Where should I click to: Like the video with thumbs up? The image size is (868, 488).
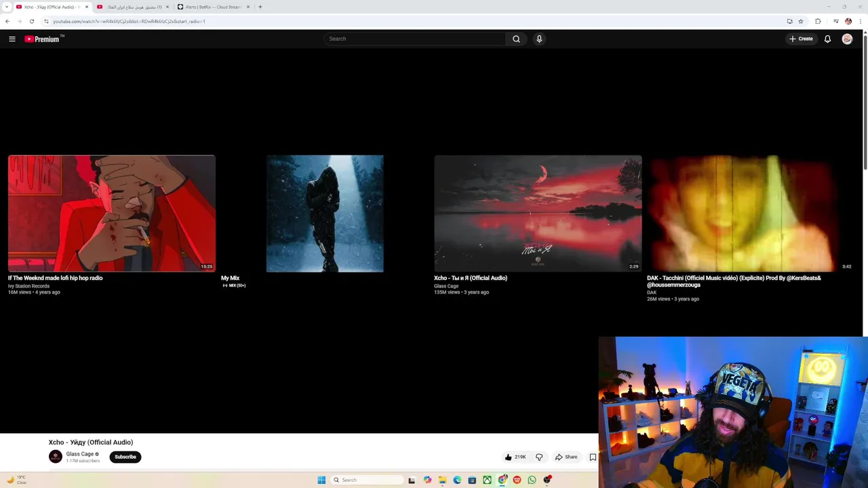515,457
